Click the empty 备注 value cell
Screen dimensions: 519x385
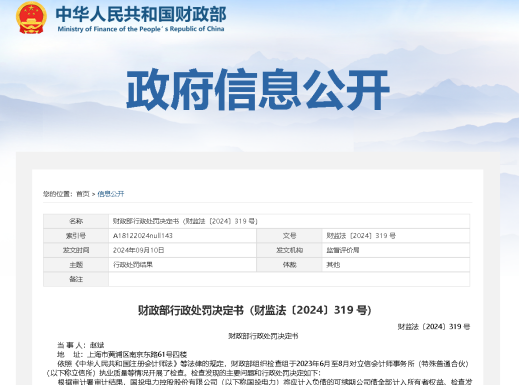click(x=289, y=279)
